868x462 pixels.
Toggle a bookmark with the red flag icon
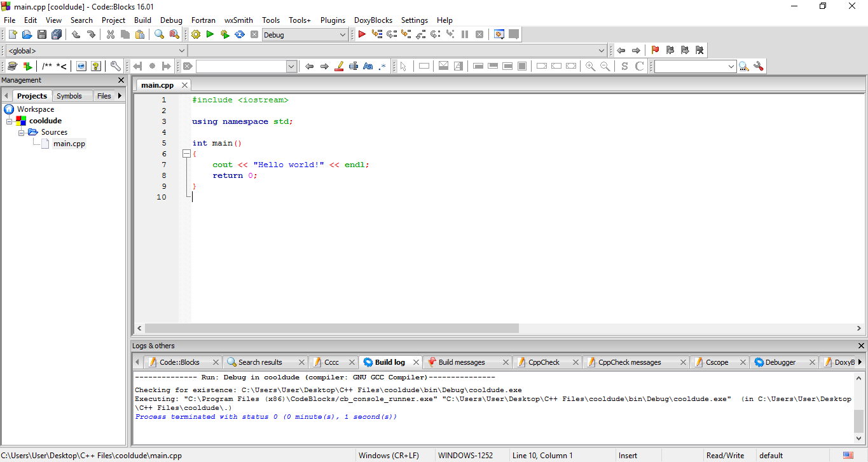(655, 50)
